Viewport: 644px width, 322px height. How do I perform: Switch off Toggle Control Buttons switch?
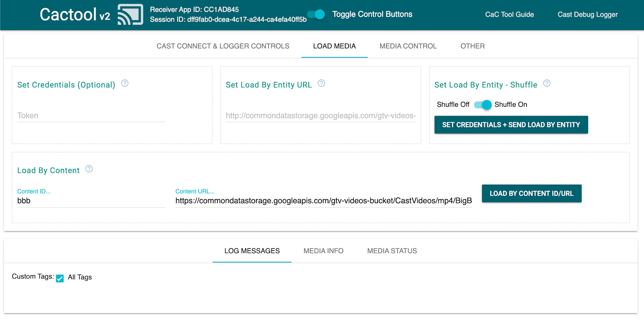(316, 15)
